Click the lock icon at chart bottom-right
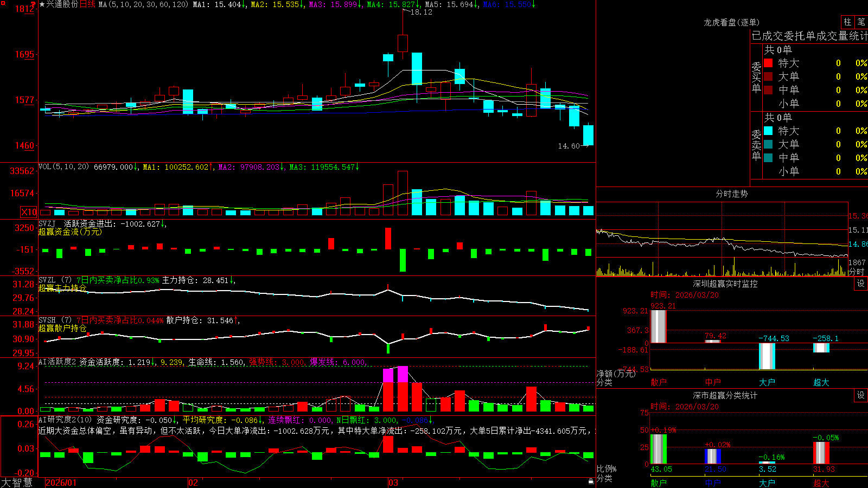Image resolution: width=868 pixels, height=488 pixels. coord(591,481)
